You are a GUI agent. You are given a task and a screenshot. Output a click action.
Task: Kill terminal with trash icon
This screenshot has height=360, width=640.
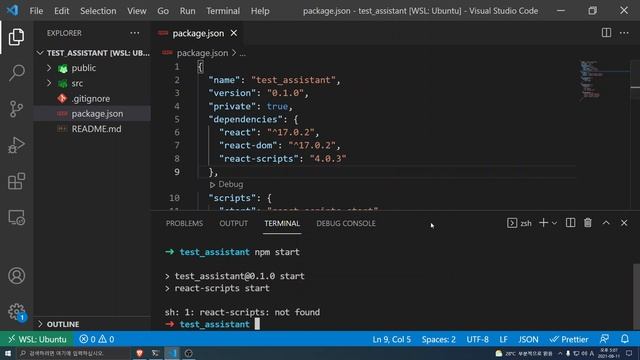[x=588, y=223]
